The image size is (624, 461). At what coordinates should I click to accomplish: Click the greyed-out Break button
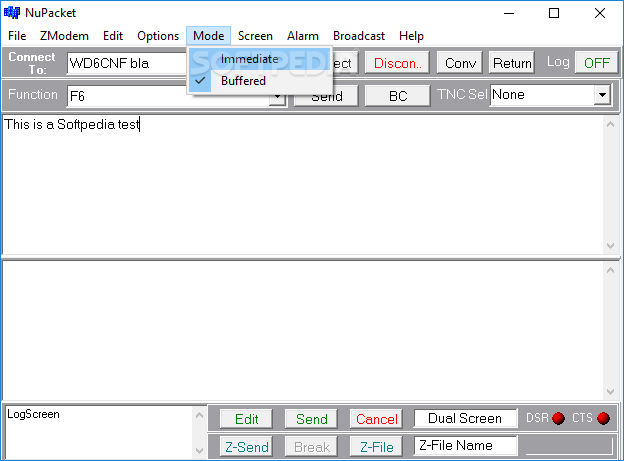(312, 447)
